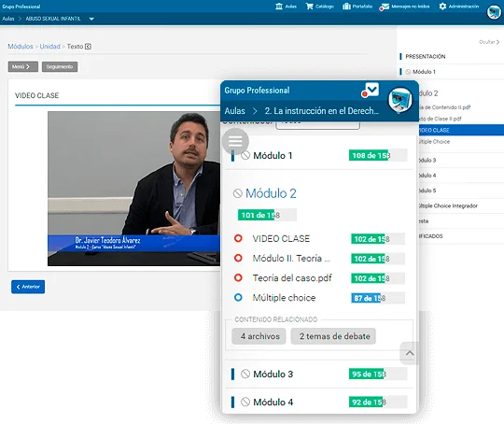This screenshot has width=504, height=424.
Task: Select the VIDEO CLASE red circle marker
Action: click(x=238, y=238)
